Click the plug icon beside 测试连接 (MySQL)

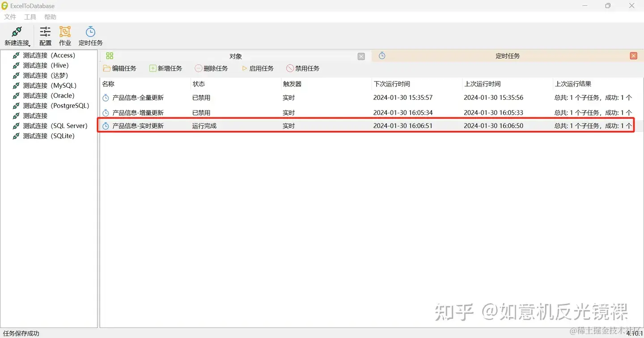(16, 86)
